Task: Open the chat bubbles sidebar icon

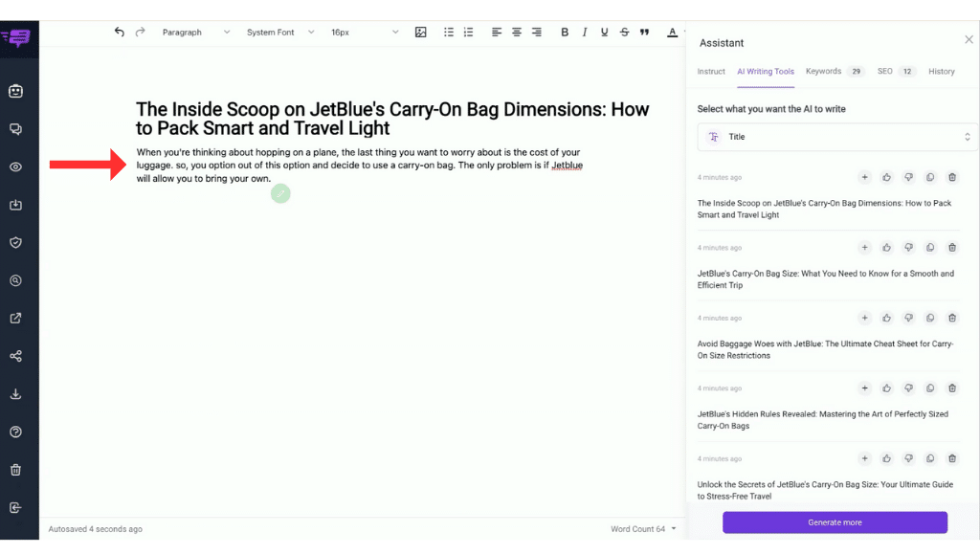Action: click(15, 129)
